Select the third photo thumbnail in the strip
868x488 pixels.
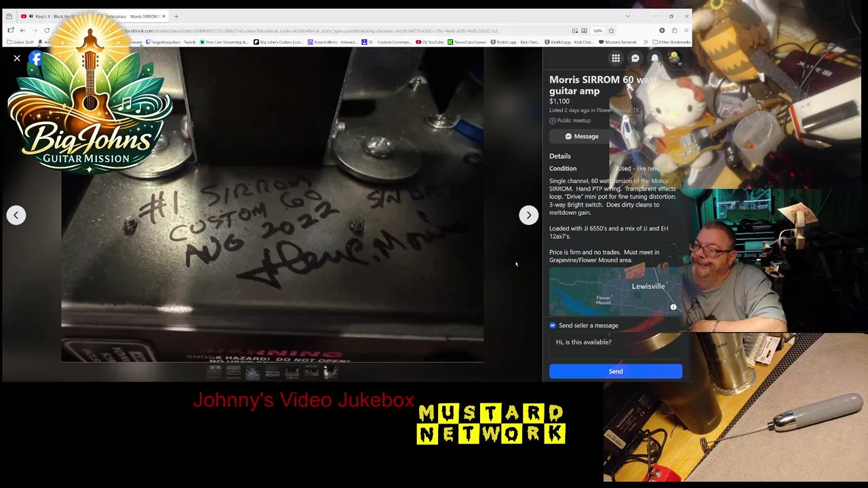tap(253, 371)
